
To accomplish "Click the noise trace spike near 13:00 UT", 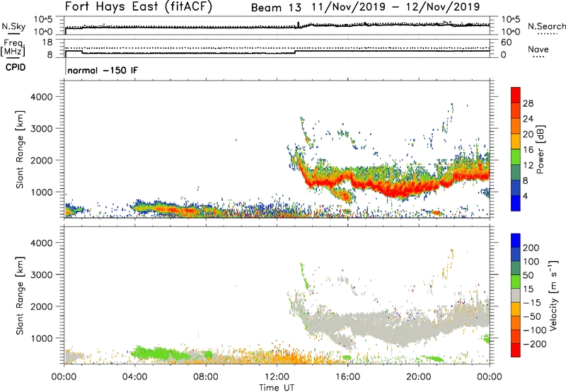I will click(298, 25).
